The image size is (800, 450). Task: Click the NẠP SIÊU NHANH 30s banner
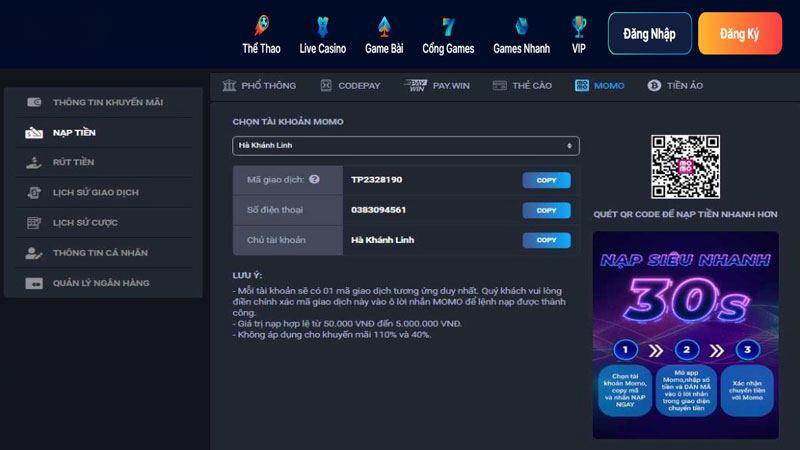(686, 335)
